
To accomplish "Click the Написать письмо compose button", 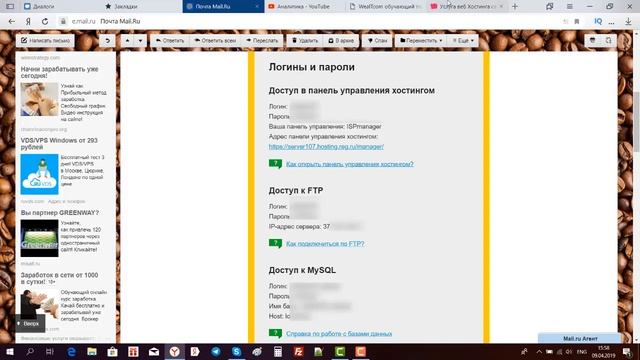I will 45,40.
